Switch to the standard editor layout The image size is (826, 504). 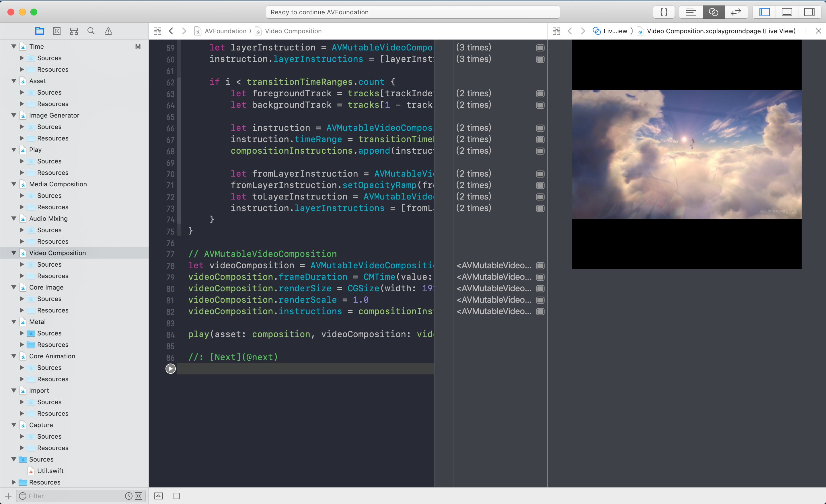691,12
